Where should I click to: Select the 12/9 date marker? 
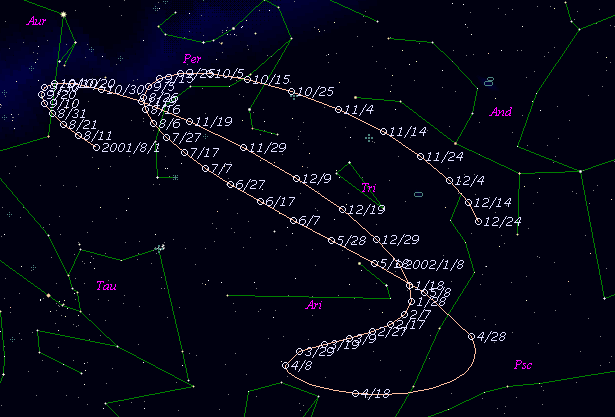pyautogui.click(x=297, y=178)
